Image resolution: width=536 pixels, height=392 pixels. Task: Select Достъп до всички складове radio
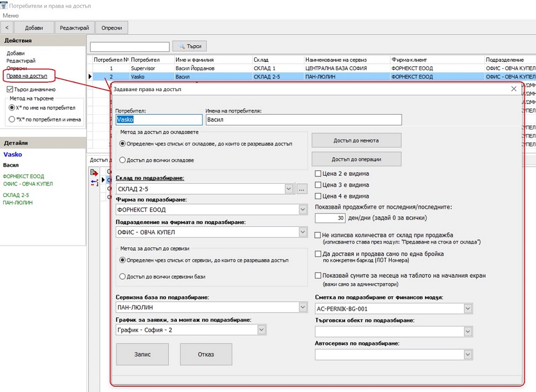coord(122,160)
